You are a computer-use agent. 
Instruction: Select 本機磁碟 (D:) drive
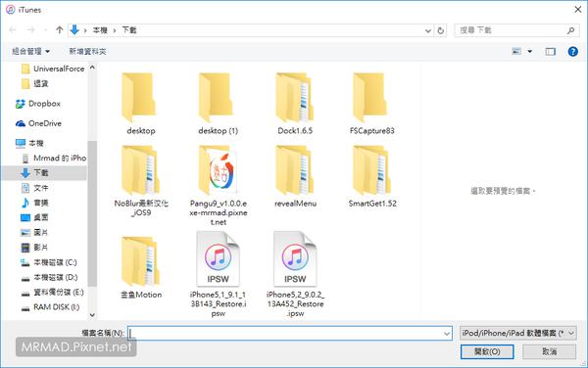[50, 277]
